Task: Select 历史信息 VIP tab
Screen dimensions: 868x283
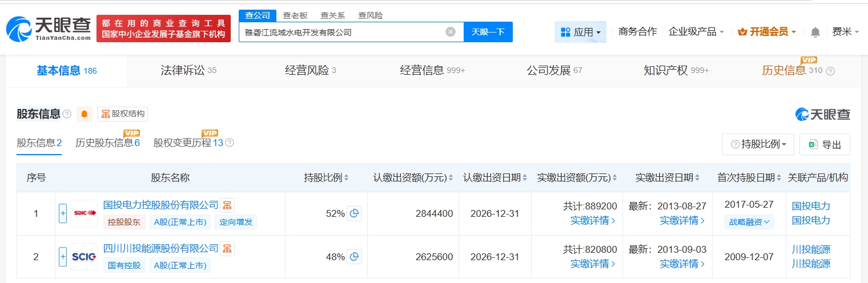Action: click(792, 71)
